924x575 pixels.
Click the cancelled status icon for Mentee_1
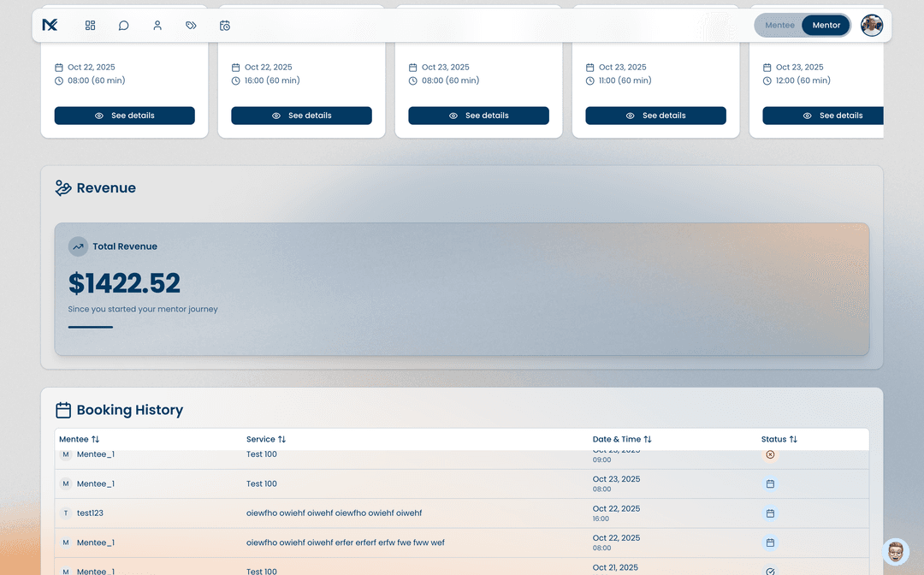point(770,454)
